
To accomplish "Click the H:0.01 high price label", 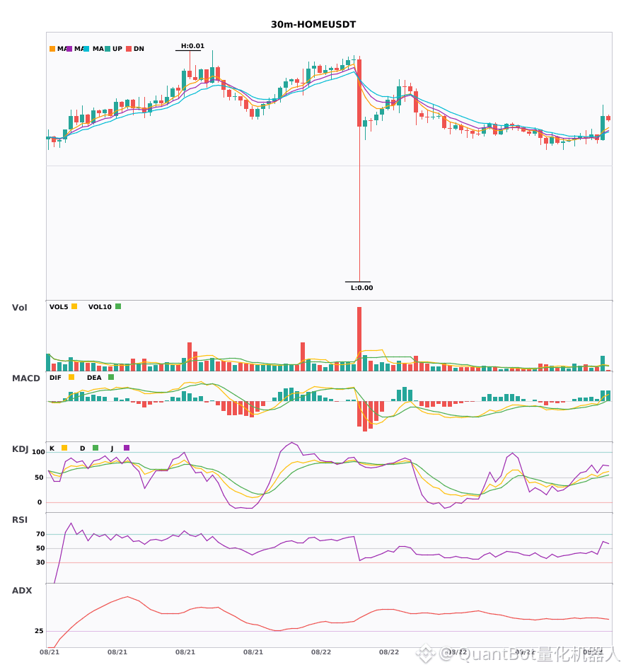I will tap(192, 46).
